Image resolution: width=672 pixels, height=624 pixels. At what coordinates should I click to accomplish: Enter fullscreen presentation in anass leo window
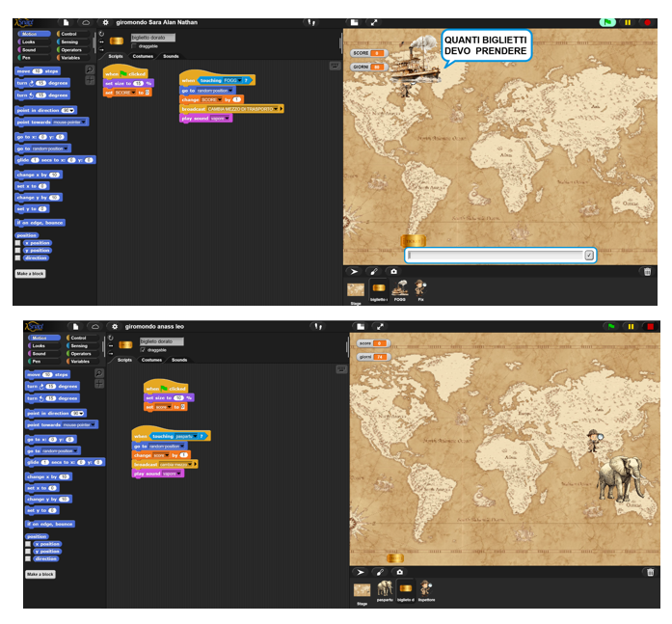(x=380, y=327)
